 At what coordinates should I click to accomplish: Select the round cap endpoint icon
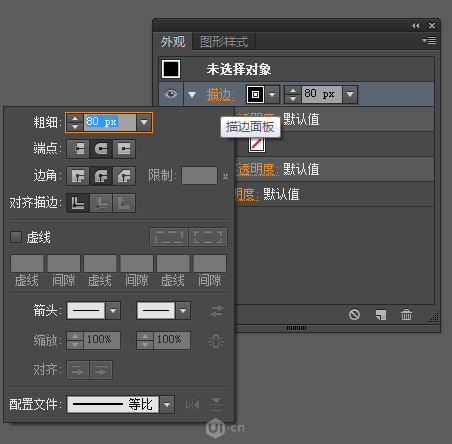(101, 149)
